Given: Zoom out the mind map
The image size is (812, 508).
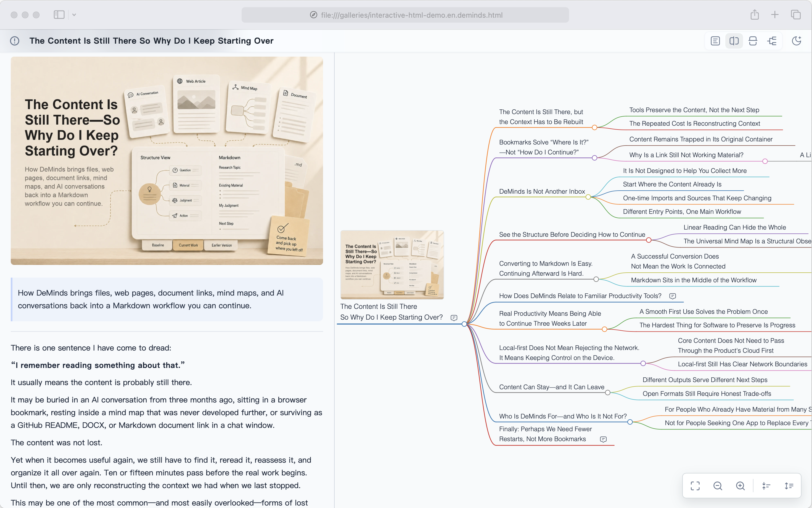Looking at the screenshot, I should click(718, 486).
